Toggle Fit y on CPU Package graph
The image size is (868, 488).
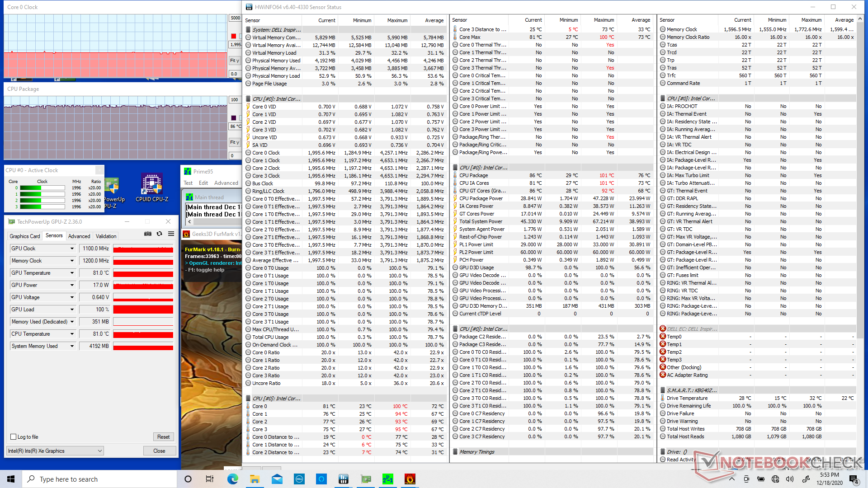point(235,142)
